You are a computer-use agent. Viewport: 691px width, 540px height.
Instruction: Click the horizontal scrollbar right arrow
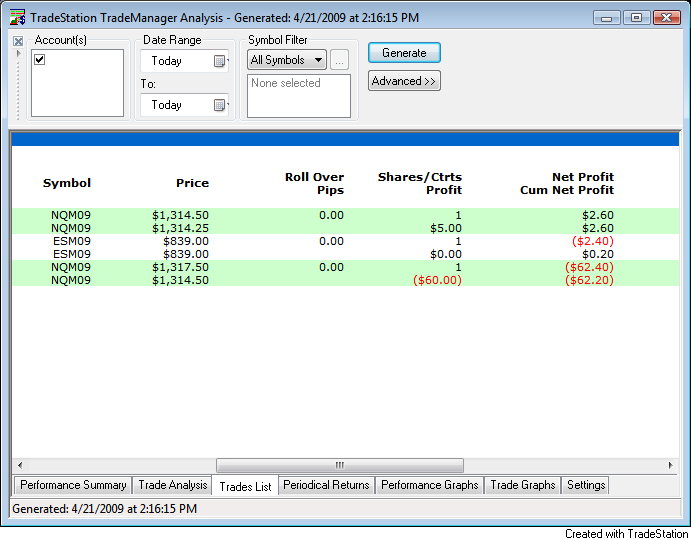671,465
